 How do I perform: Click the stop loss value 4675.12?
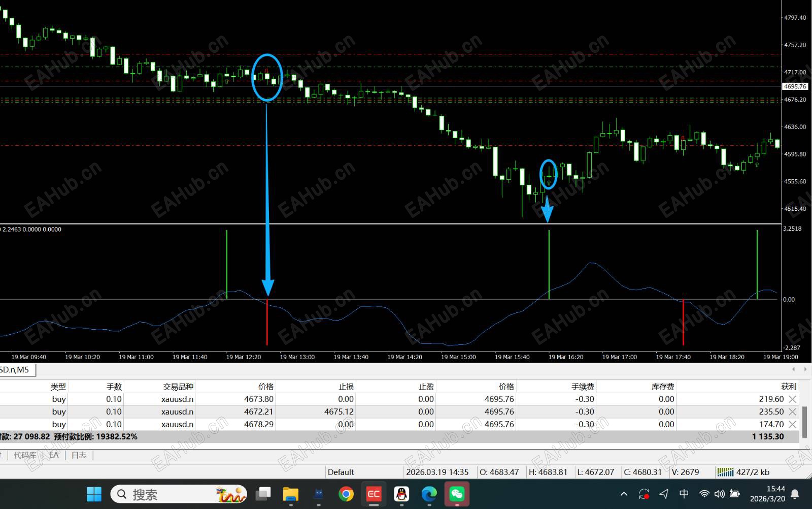[339, 411]
